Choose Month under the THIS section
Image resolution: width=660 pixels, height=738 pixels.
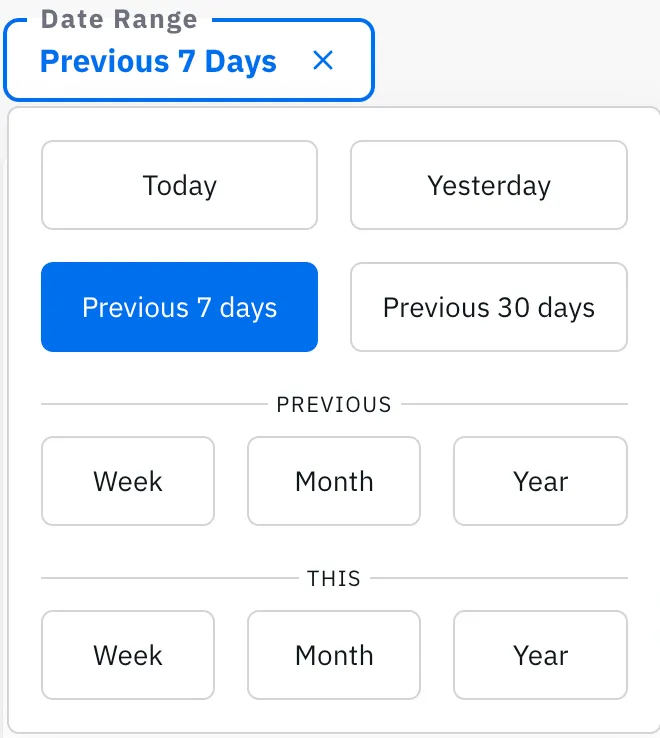click(x=334, y=655)
